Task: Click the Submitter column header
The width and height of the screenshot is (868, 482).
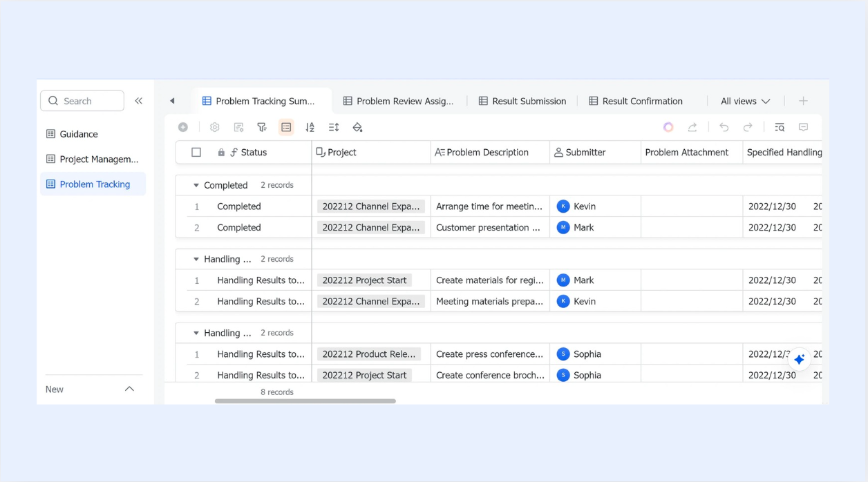Action: click(x=595, y=153)
